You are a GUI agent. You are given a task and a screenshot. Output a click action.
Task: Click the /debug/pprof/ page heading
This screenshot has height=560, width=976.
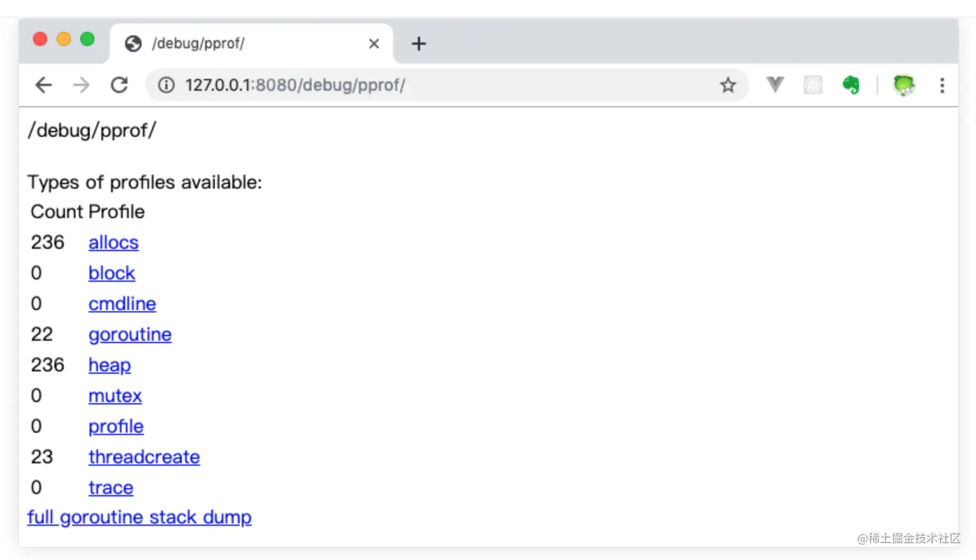pos(92,130)
